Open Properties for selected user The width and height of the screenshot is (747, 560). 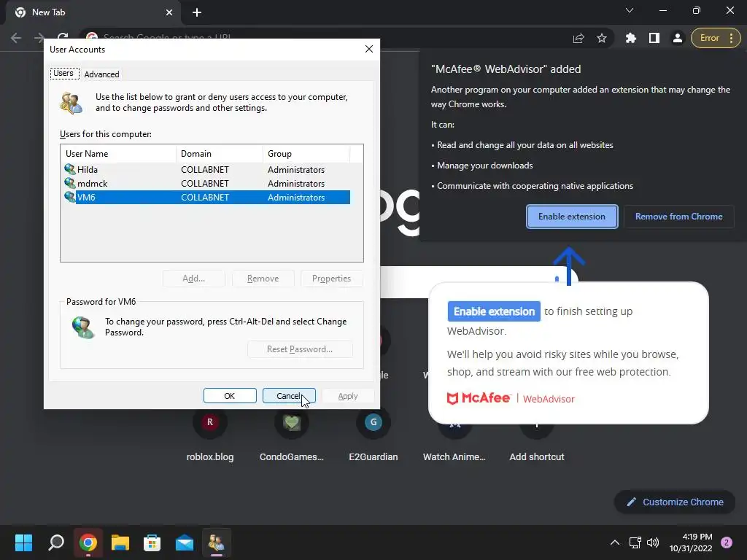[332, 279]
